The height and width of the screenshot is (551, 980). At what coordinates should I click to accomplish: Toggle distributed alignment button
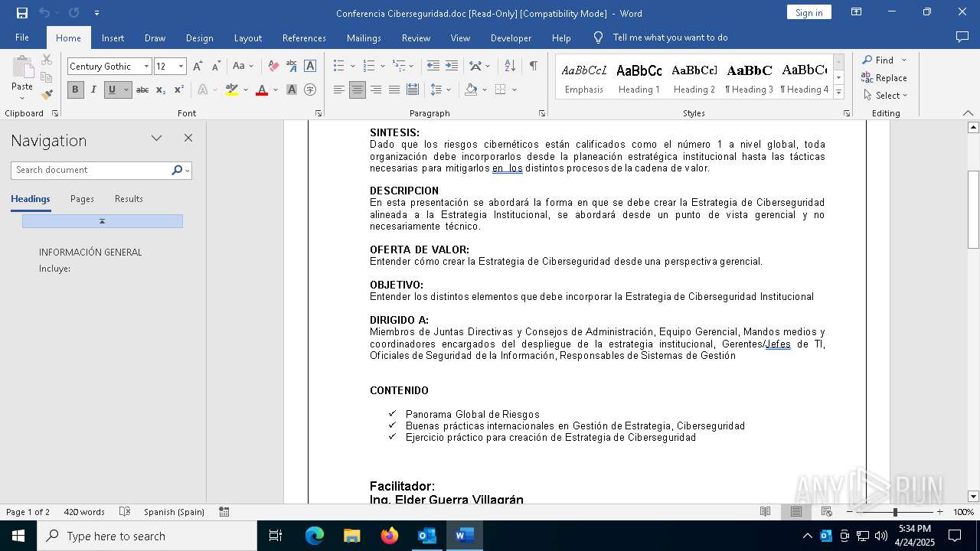pos(413,90)
